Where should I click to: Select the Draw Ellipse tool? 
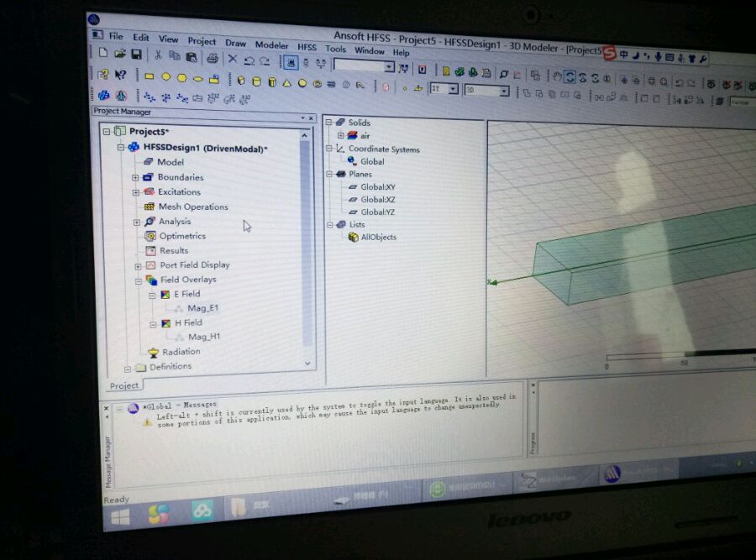coord(197,79)
